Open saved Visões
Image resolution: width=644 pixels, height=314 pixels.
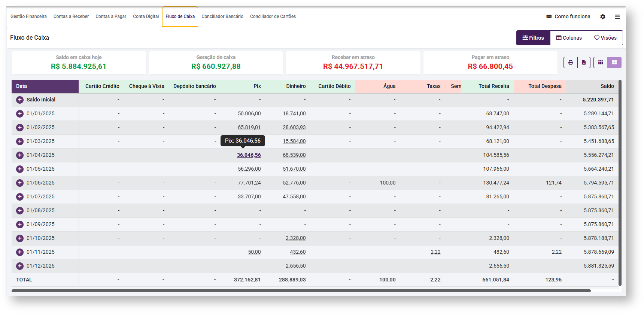pos(605,38)
